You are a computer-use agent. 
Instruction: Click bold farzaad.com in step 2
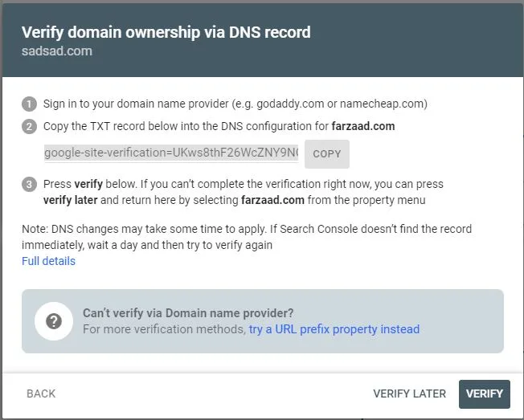coord(363,126)
